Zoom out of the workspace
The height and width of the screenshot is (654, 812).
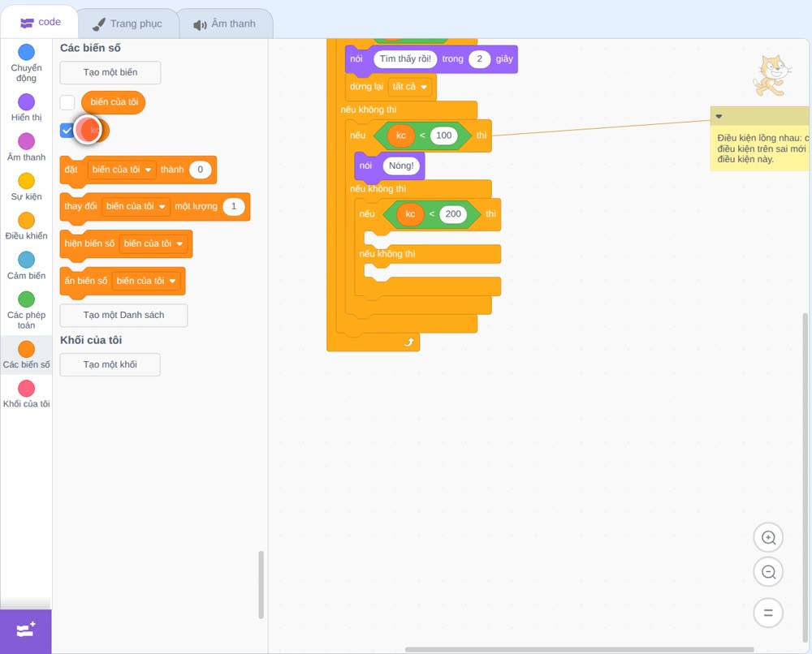coord(768,572)
